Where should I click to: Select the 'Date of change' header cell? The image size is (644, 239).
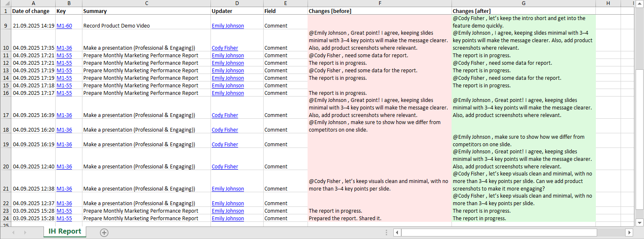point(33,11)
